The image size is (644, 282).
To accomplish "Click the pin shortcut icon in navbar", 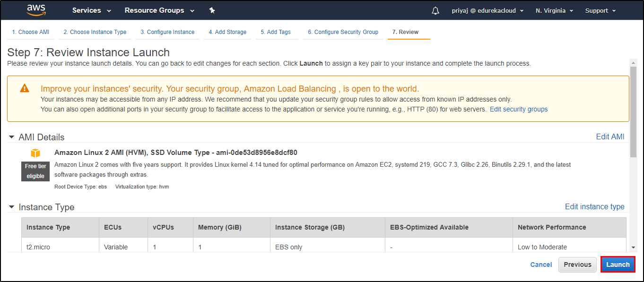I will [212, 10].
